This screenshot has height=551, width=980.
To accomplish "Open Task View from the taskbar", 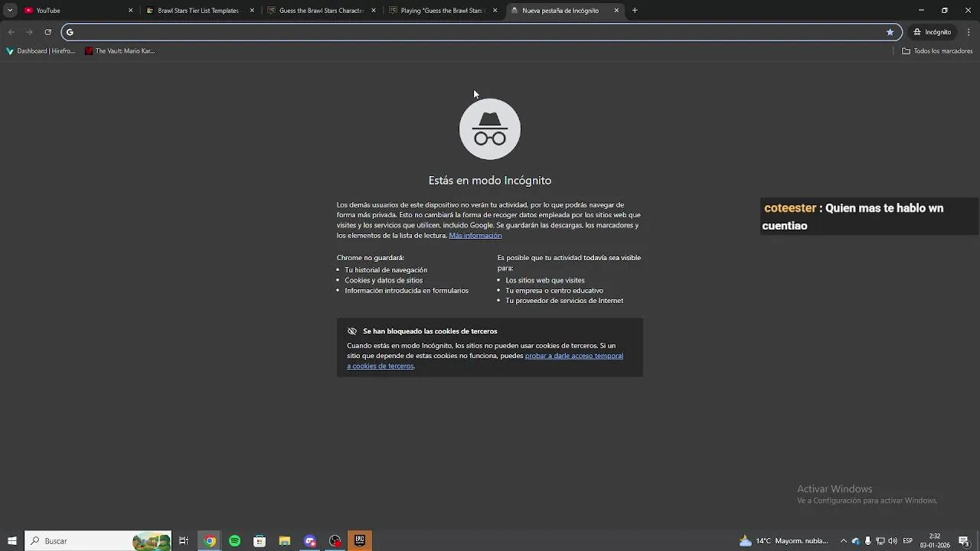I will (x=184, y=541).
